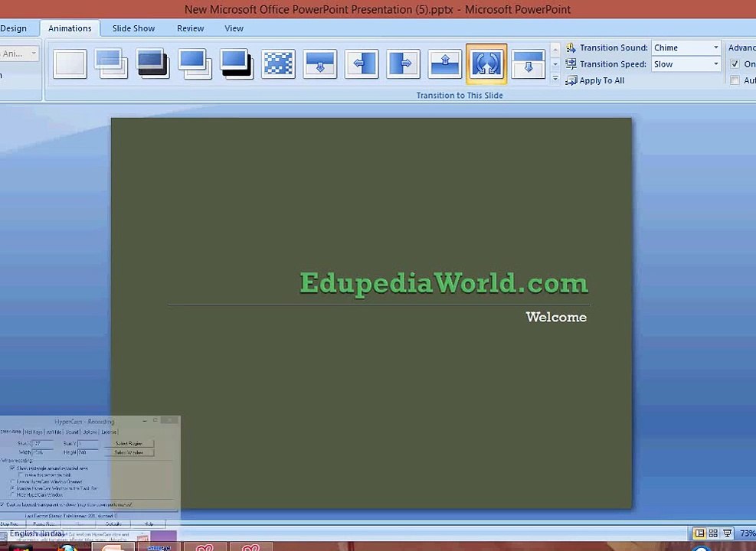Screen dimensions: 756x551
Task: Select the Welcome subtitle on slide
Action: 556,317
